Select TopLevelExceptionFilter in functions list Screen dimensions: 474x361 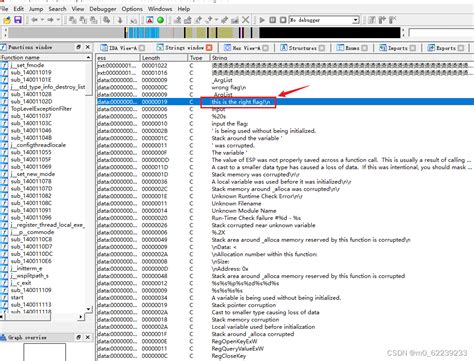(x=41, y=109)
